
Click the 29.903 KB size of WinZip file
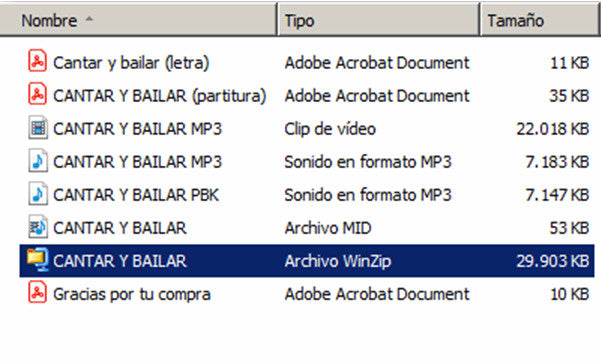553,261
